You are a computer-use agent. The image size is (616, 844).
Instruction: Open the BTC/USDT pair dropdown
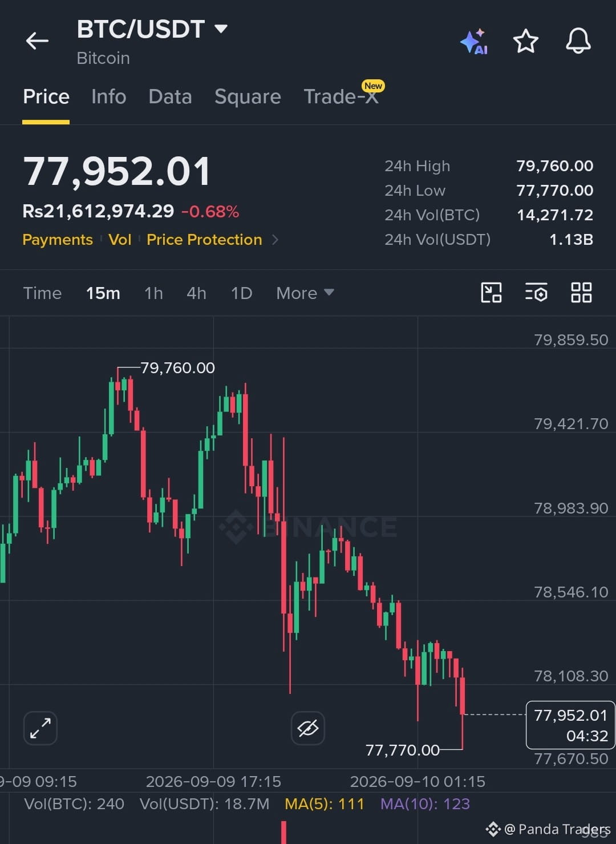152,29
